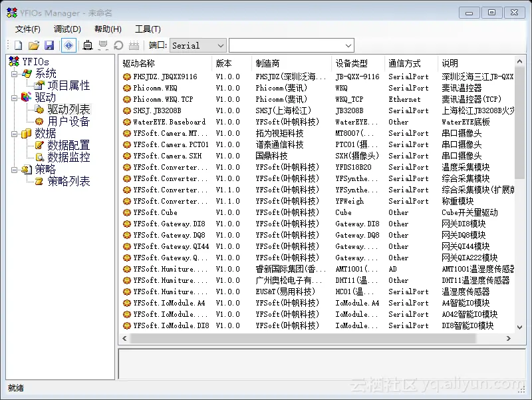Select 用户设备 in the tree
Viewport: 532px width, 400px height.
coord(68,120)
